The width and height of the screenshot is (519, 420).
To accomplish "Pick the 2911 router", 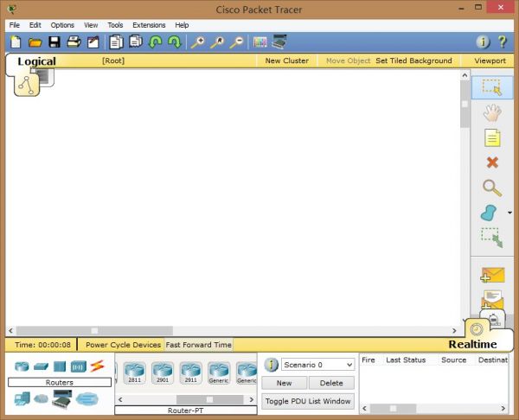I will point(190,372).
